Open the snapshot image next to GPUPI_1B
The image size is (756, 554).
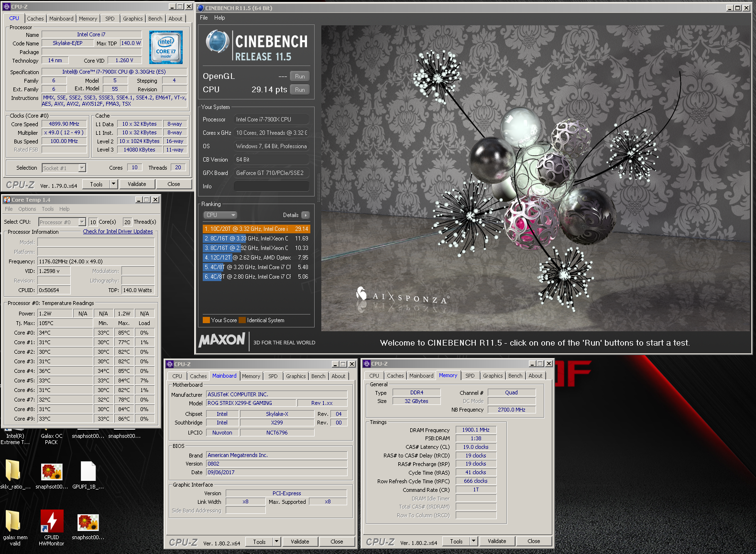[x=52, y=471]
